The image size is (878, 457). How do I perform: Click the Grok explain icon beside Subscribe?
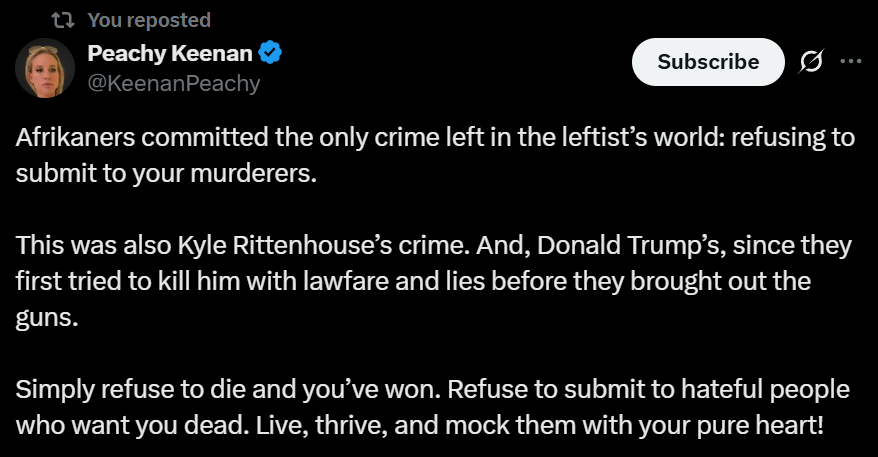point(811,61)
